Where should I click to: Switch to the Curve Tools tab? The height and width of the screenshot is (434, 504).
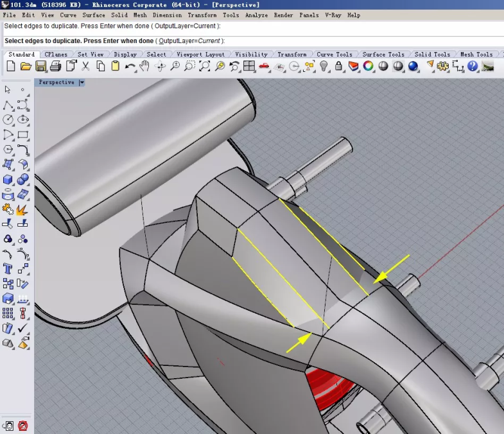[335, 55]
